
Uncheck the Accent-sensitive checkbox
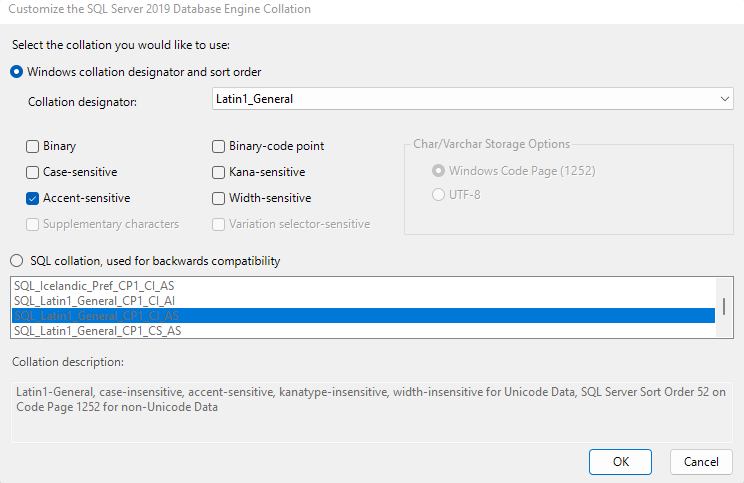33,198
